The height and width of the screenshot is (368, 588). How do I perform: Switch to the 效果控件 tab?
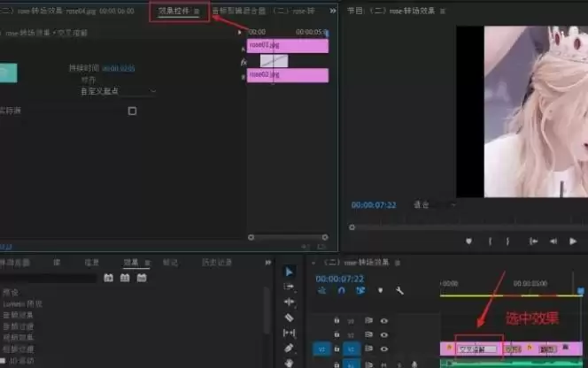(x=178, y=11)
